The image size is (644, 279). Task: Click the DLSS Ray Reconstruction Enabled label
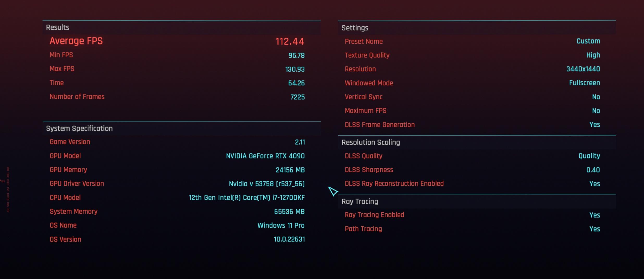point(394,183)
